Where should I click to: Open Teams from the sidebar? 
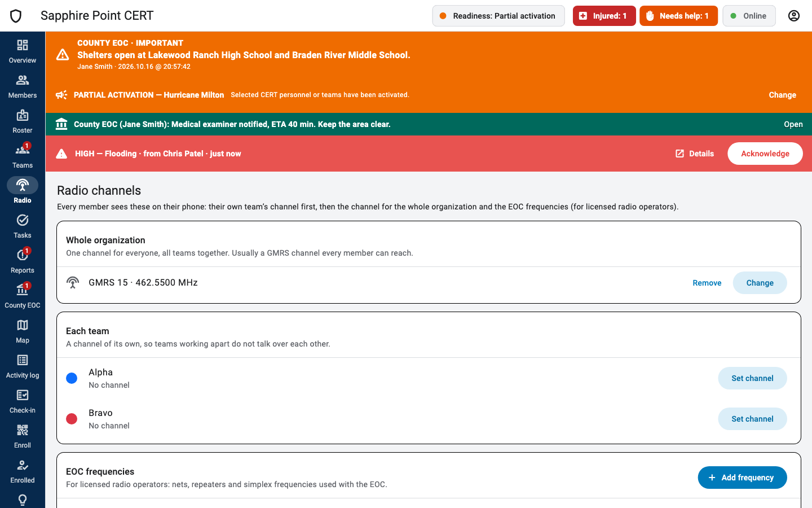[23, 156]
